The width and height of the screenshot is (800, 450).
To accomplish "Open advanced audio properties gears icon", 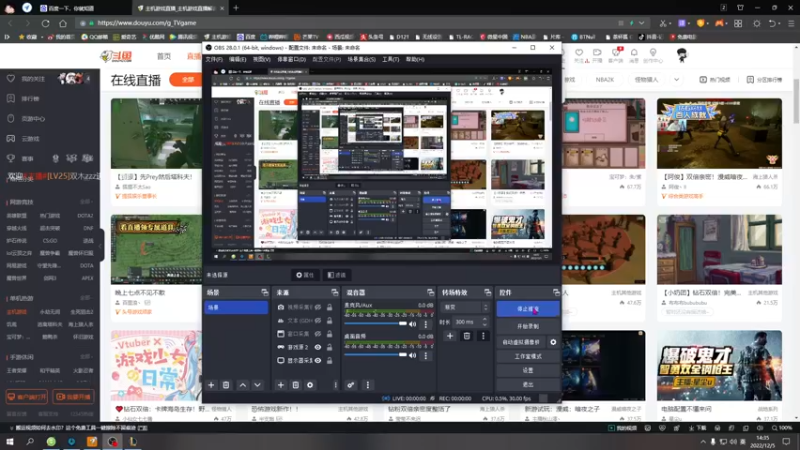I will [351, 385].
